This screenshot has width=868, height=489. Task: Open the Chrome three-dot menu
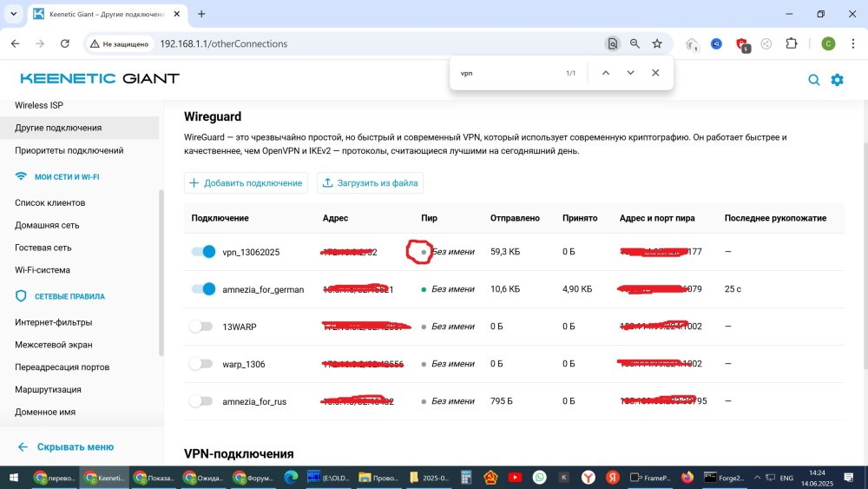pos(853,43)
